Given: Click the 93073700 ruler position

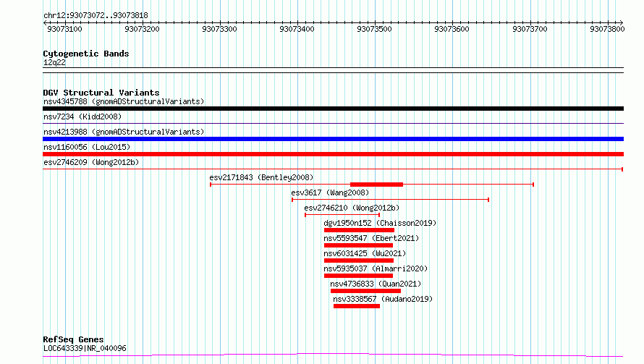Looking at the screenshot, I should [530, 29].
